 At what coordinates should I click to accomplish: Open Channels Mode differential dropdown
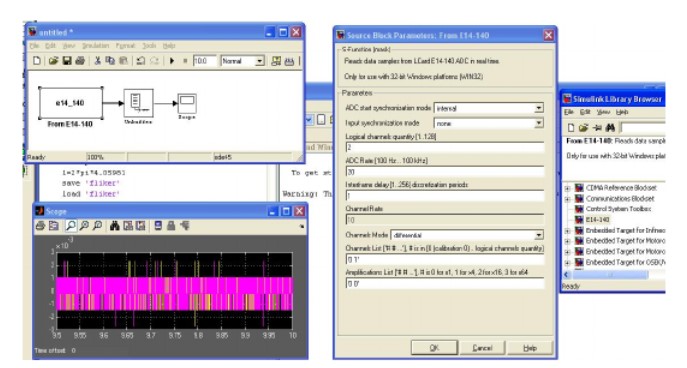538,235
